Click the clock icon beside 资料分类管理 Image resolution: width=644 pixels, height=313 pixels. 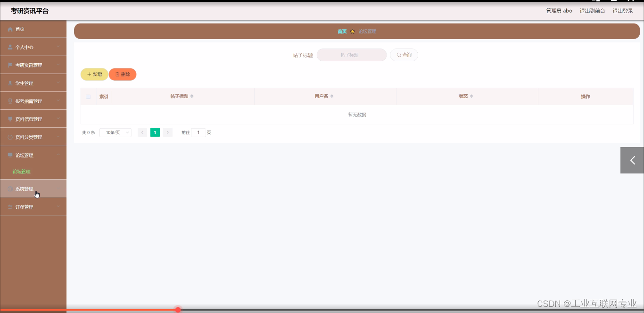tap(10, 137)
